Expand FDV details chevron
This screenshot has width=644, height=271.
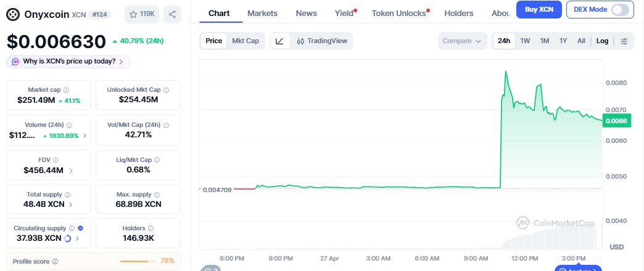point(71,171)
